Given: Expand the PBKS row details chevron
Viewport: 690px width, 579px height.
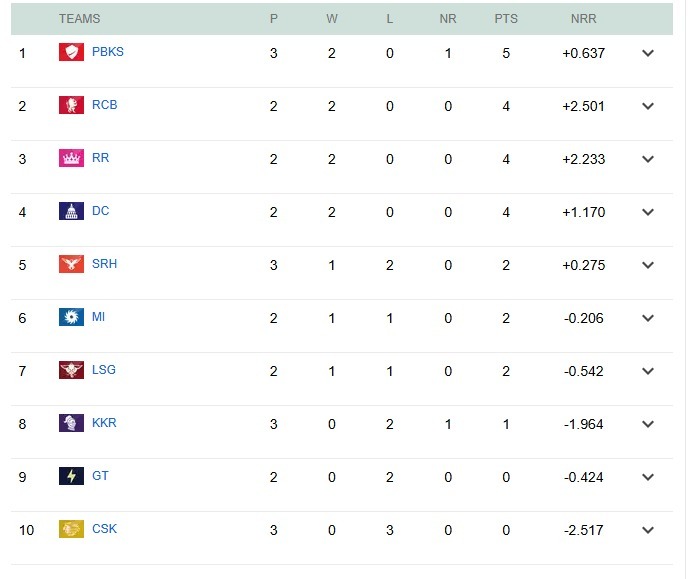Looking at the screenshot, I should [x=648, y=53].
